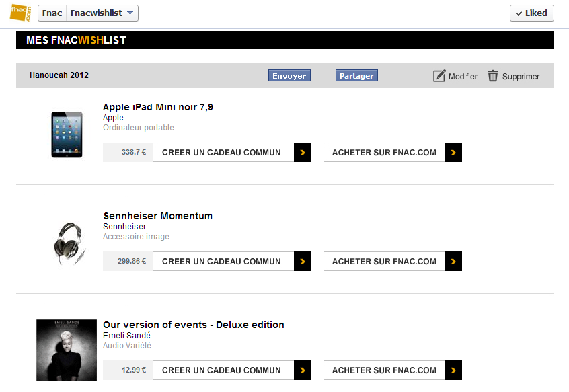Click arrow next to iPad Creer un cadeau commun
This screenshot has height=392, width=569.
[303, 153]
